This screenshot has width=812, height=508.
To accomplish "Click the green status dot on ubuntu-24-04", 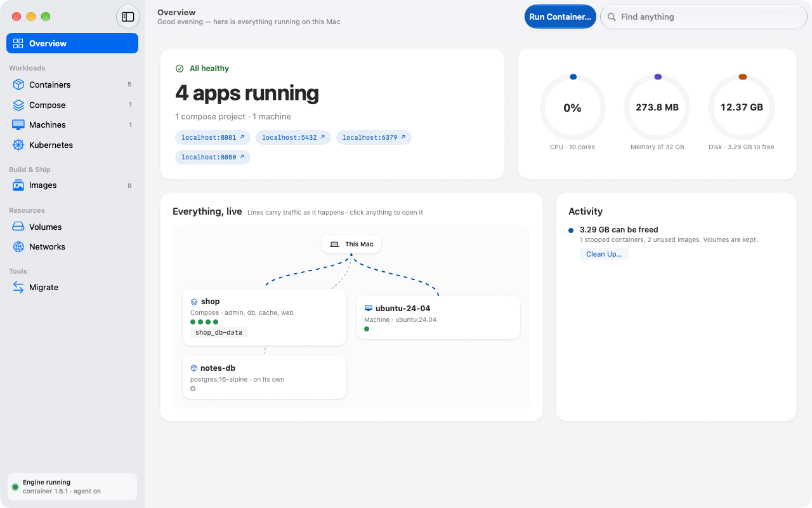I will click(367, 329).
